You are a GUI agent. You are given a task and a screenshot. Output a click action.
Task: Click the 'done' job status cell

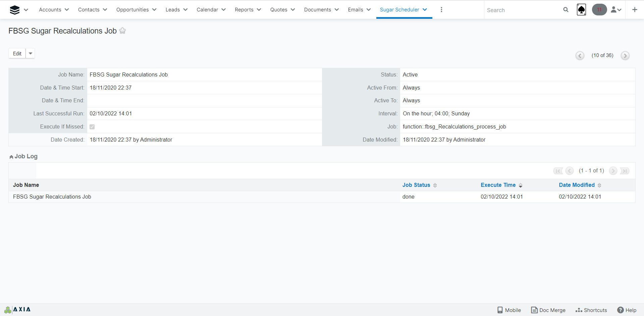(409, 197)
